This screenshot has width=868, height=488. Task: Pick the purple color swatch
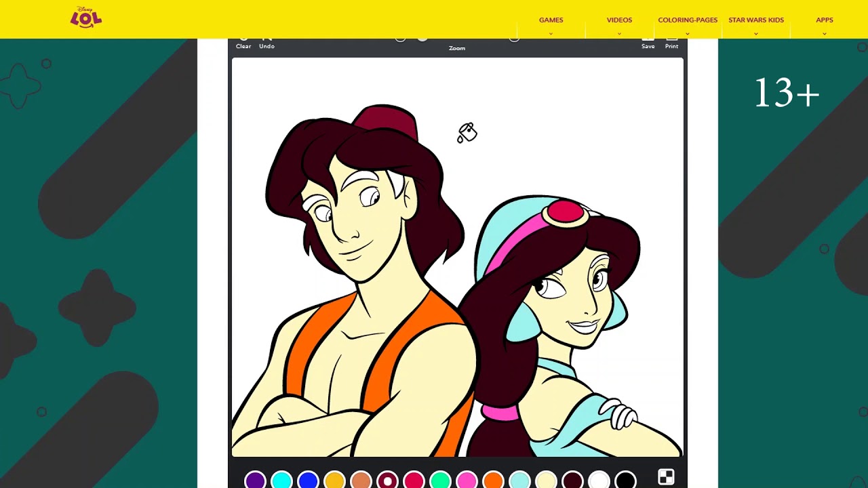tap(255, 481)
